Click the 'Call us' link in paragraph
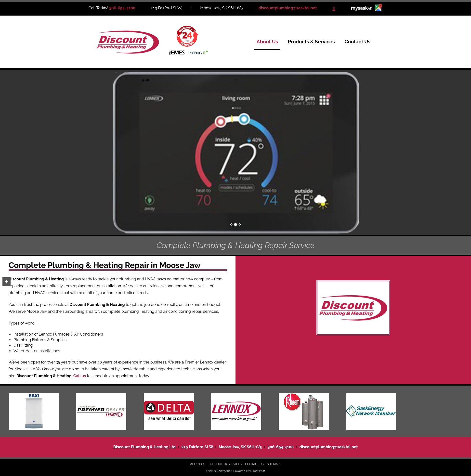Viewport: 471px width, 476px height. point(79,376)
